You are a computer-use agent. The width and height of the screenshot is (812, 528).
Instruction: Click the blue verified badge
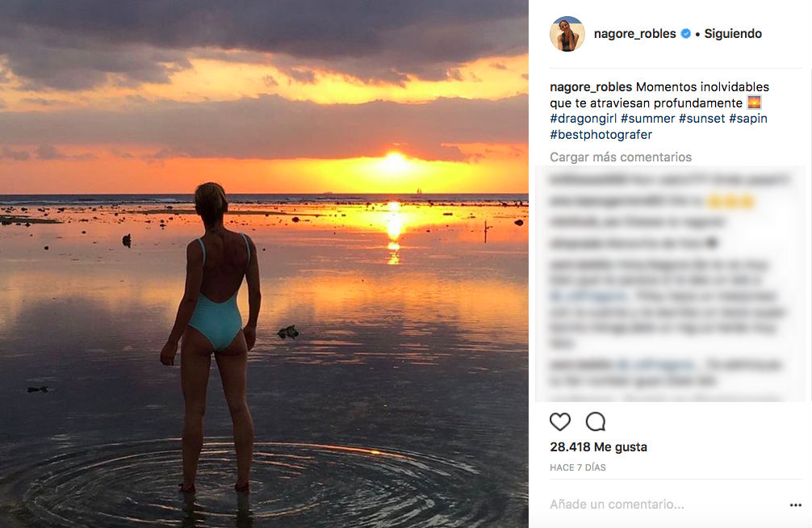tap(686, 34)
